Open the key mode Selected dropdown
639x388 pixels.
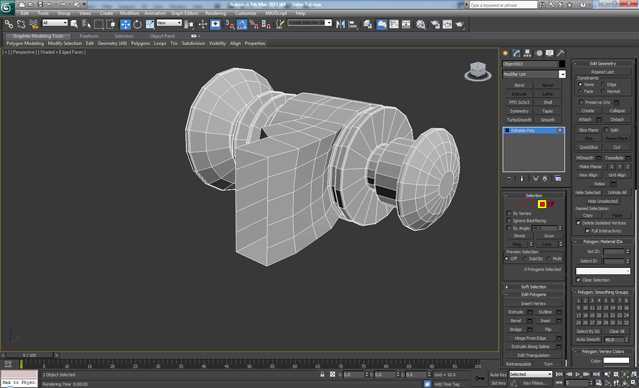pyautogui.click(x=531, y=374)
